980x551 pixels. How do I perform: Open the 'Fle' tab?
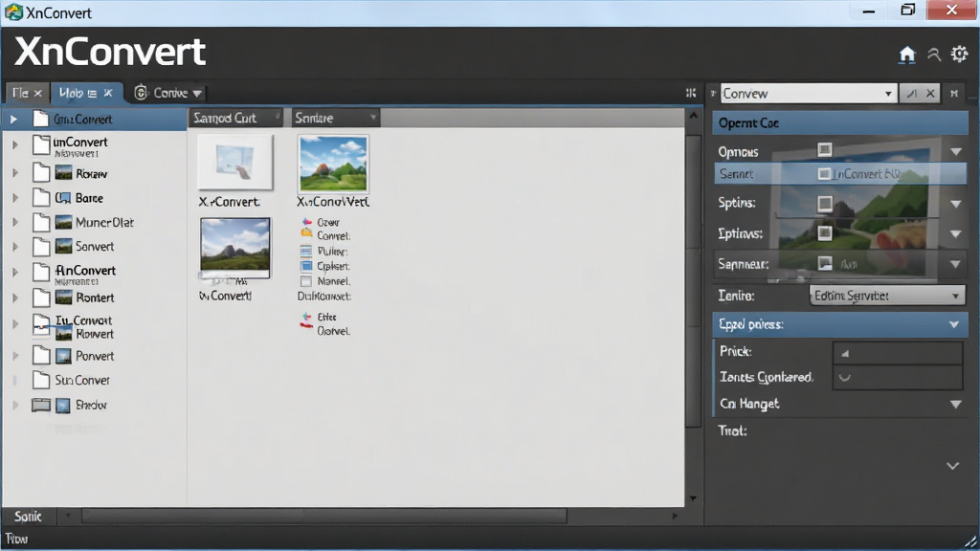point(21,93)
